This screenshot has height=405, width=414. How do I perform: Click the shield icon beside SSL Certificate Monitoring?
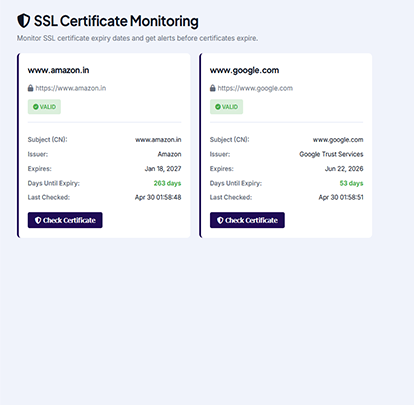click(x=24, y=21)
